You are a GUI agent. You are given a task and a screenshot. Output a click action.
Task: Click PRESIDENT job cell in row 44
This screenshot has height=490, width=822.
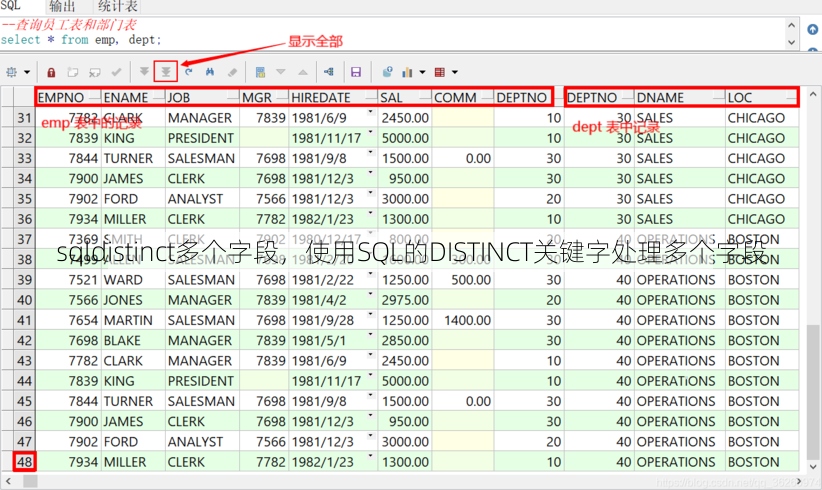(201, 381)
